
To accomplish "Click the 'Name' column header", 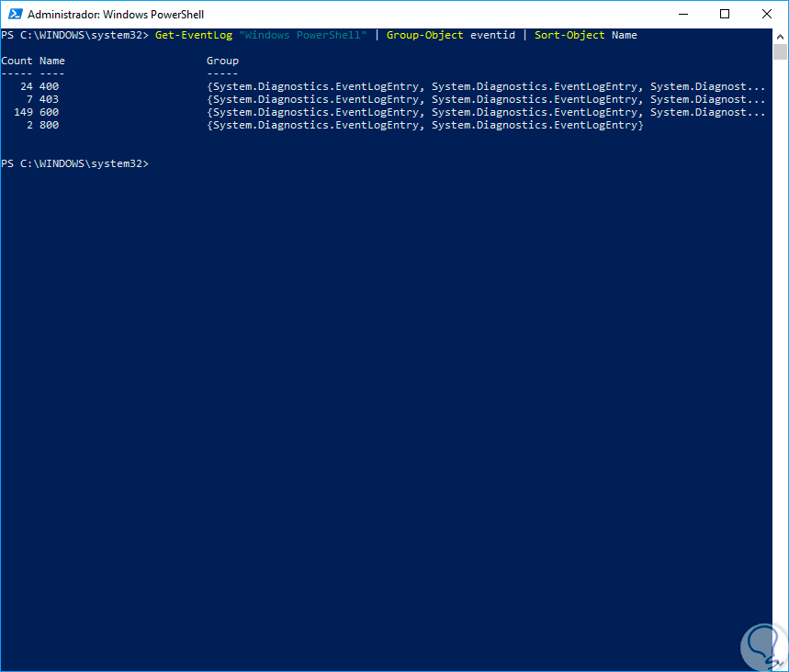I will click(52, 61).
